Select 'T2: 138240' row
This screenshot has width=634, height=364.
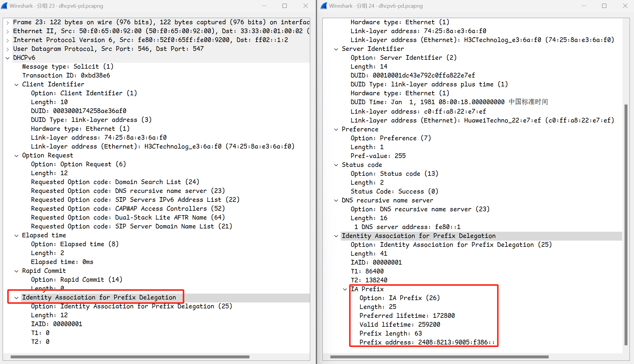tap(369, 280)
